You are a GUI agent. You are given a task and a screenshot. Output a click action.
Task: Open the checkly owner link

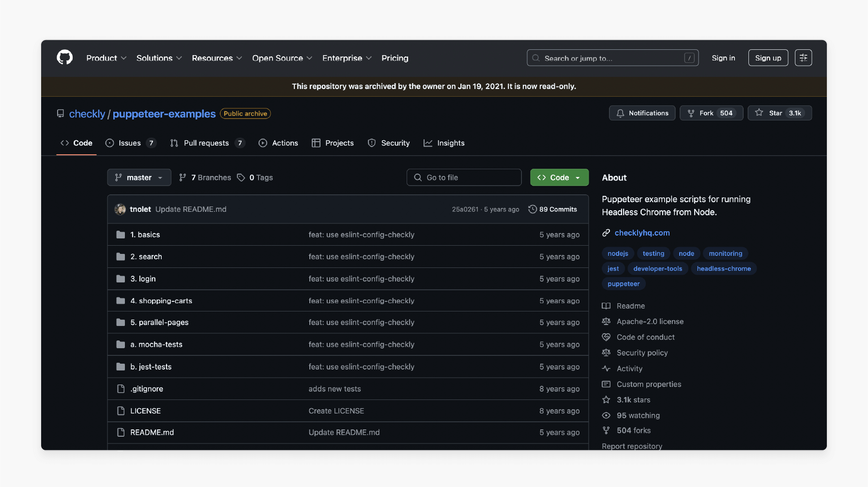(87, 114)
